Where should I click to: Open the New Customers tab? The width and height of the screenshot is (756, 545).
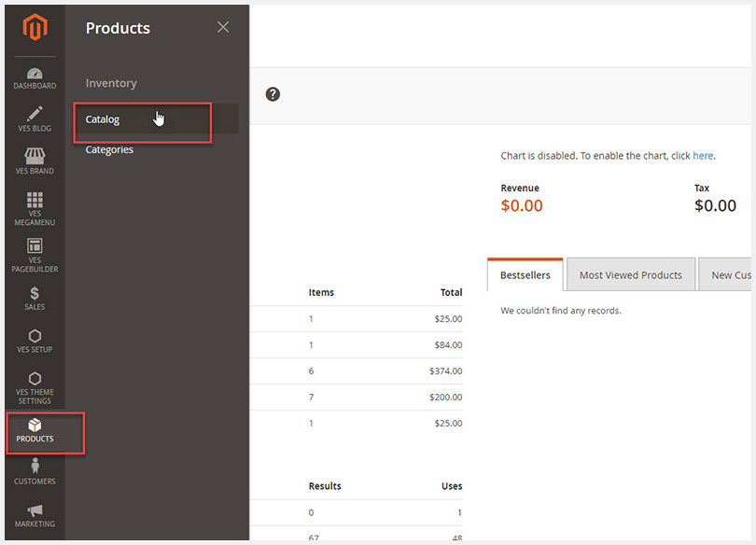click(734, 274)
